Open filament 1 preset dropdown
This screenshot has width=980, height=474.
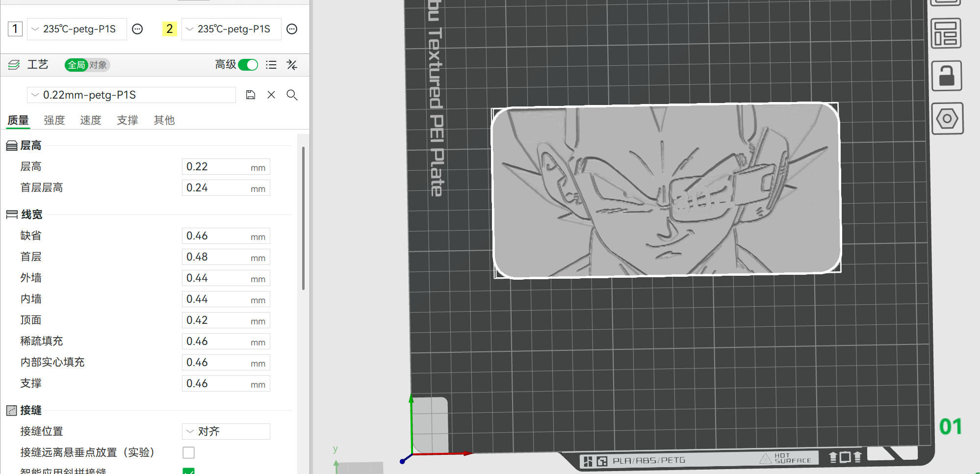tap(77, 29)
